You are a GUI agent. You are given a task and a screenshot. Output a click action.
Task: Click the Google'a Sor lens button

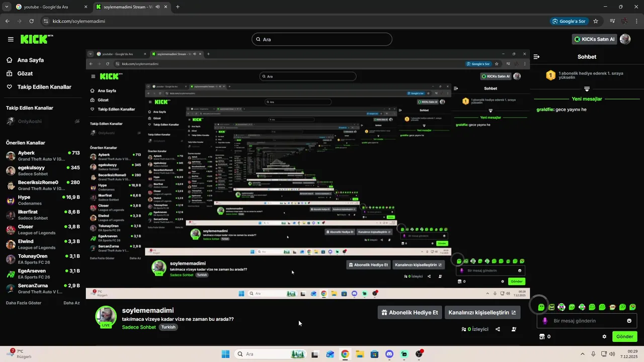point(569,21)
